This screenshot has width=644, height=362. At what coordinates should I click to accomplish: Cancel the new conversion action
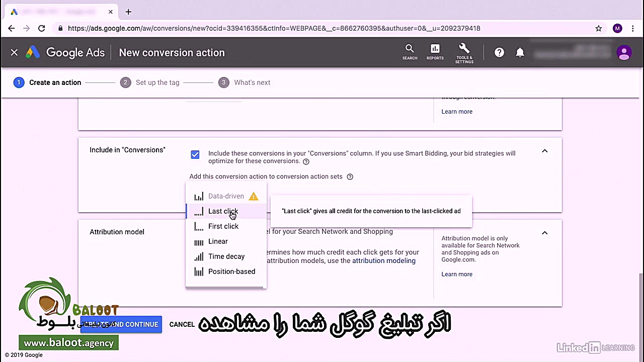coord(182,324)
